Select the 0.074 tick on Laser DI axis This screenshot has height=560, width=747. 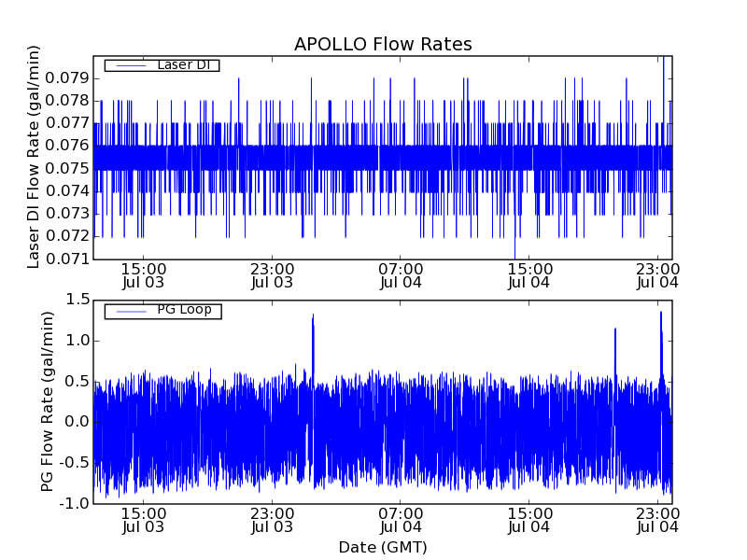tap(67, 191)
